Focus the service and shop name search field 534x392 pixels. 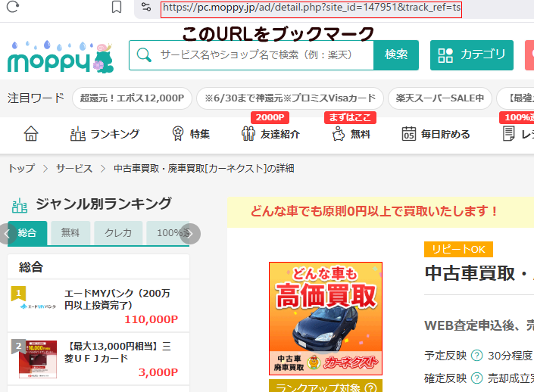pyautogui.click(x=251, y=55)
